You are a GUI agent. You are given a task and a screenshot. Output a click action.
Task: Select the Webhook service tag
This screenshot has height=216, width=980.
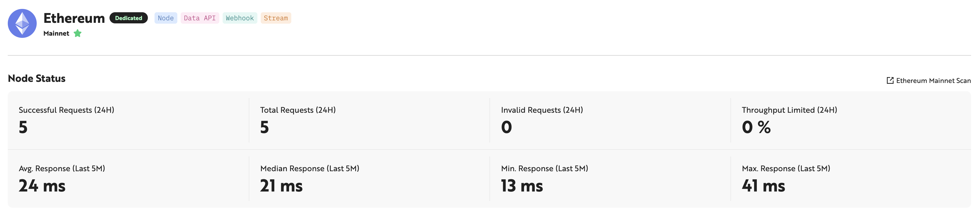tap(240, 18)
